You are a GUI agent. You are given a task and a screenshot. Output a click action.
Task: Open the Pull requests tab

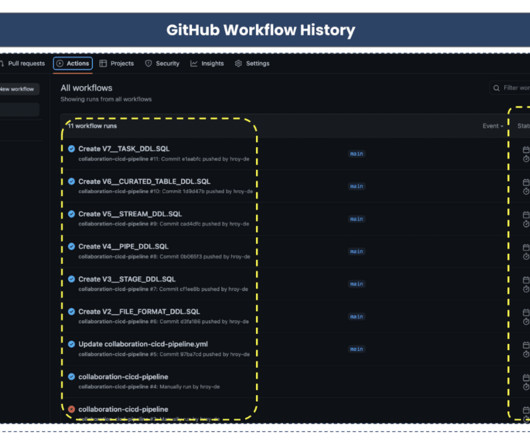[x=22, y=64]
